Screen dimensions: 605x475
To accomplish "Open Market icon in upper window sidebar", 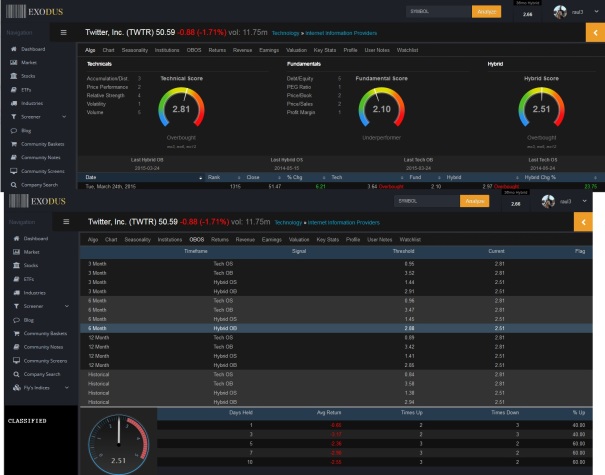I will 14,63.
